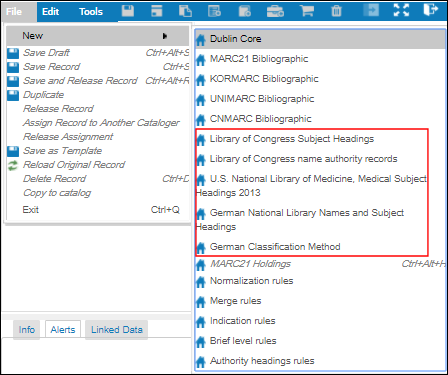Choose Release Assignment menu entry
The height and width of the screenshot is (375, 448).
click(98, 137)
